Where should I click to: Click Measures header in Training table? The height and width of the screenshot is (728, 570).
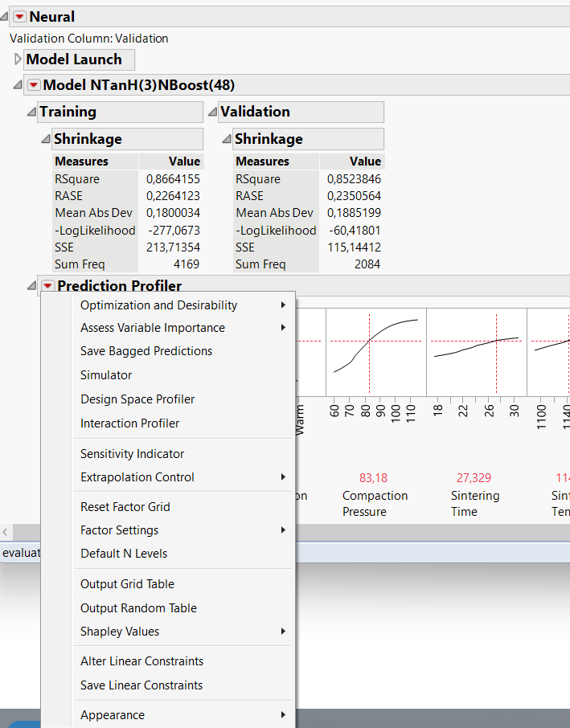click(81, 161)
